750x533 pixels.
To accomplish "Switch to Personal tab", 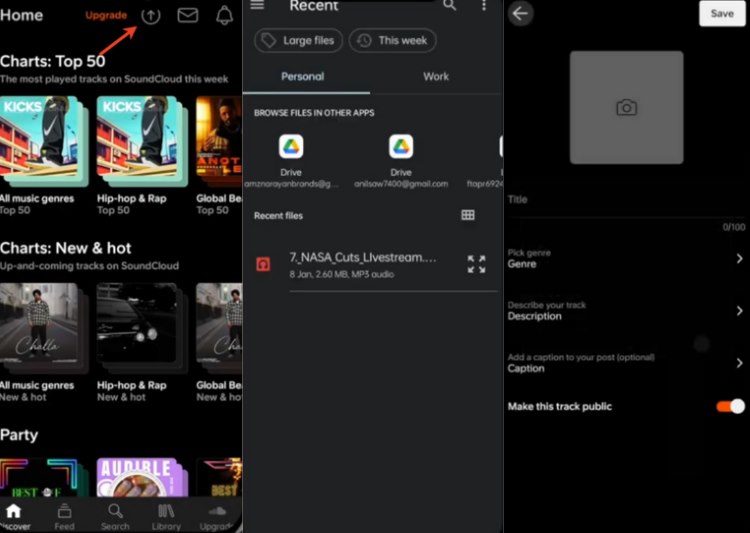I will point(303,77).
